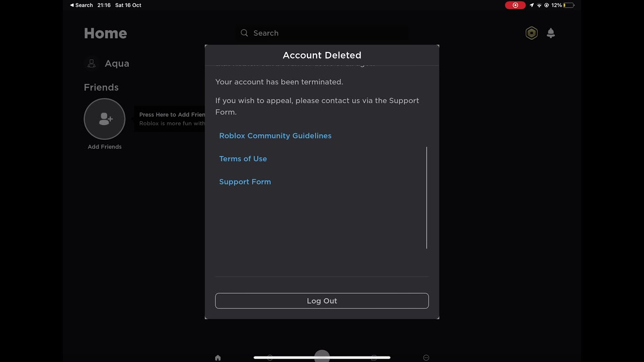Screen dimensions: 644x362
Task: Click 'Your account has been terminated.' text
Action: click(x=279, y=82)
